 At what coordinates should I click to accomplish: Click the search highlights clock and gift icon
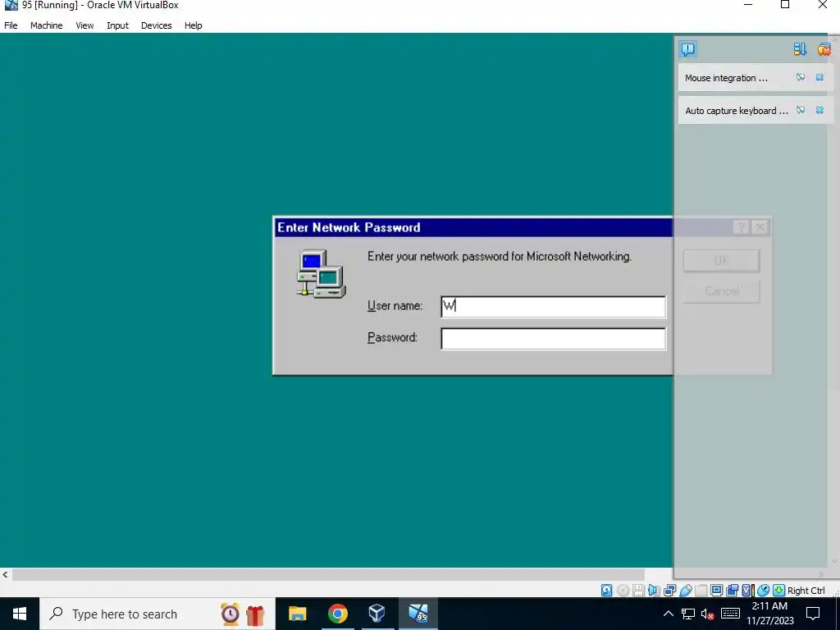243,614
